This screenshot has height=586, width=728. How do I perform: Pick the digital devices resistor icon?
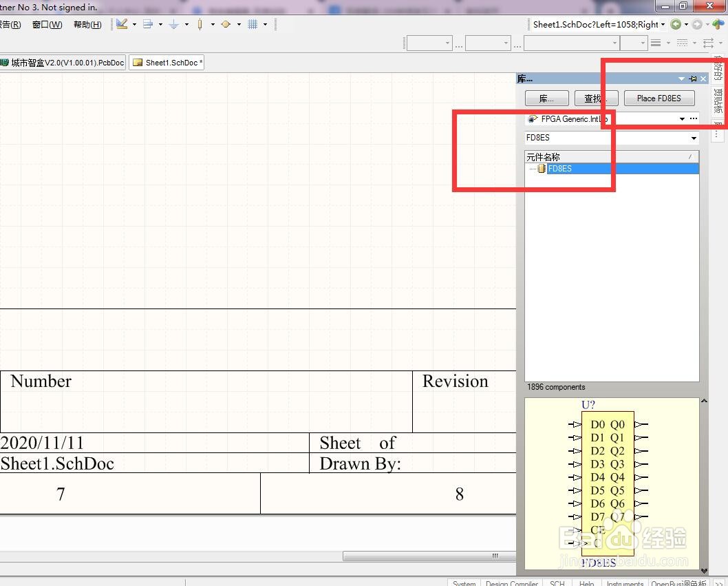(200, 24)
